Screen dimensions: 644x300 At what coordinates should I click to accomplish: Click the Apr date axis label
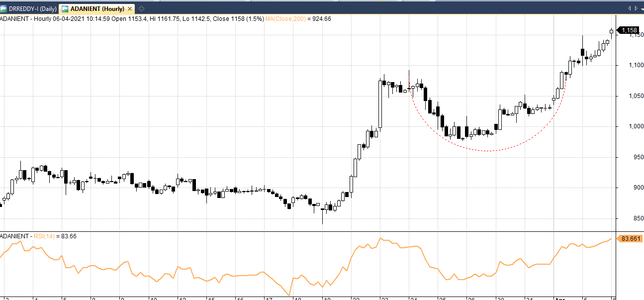[x=559, y=298]
